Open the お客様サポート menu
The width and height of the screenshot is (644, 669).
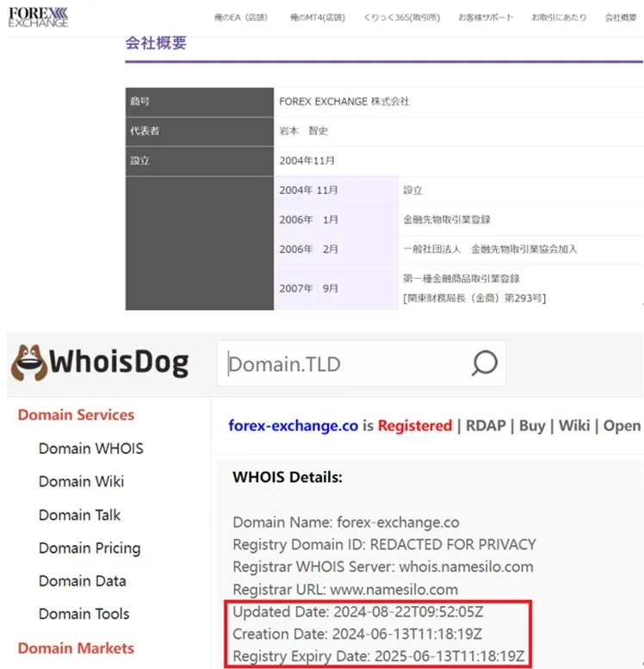tap(486, 17)
